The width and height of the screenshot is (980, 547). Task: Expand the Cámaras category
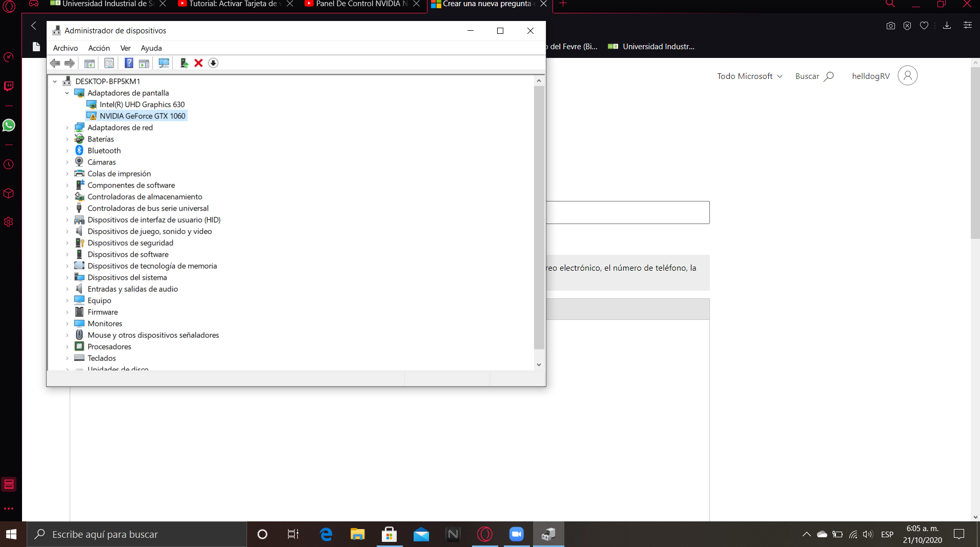click(x=67, y=162)
